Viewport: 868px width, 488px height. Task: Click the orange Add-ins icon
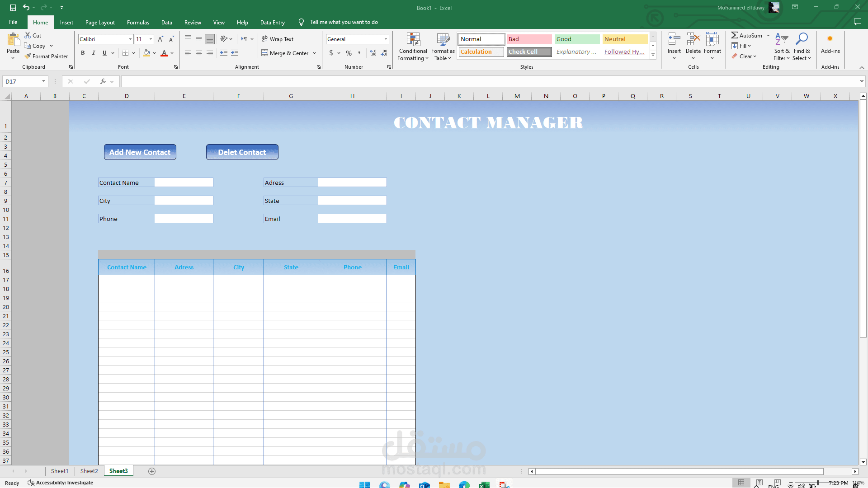pyautogui.click(x=830, y=39)
